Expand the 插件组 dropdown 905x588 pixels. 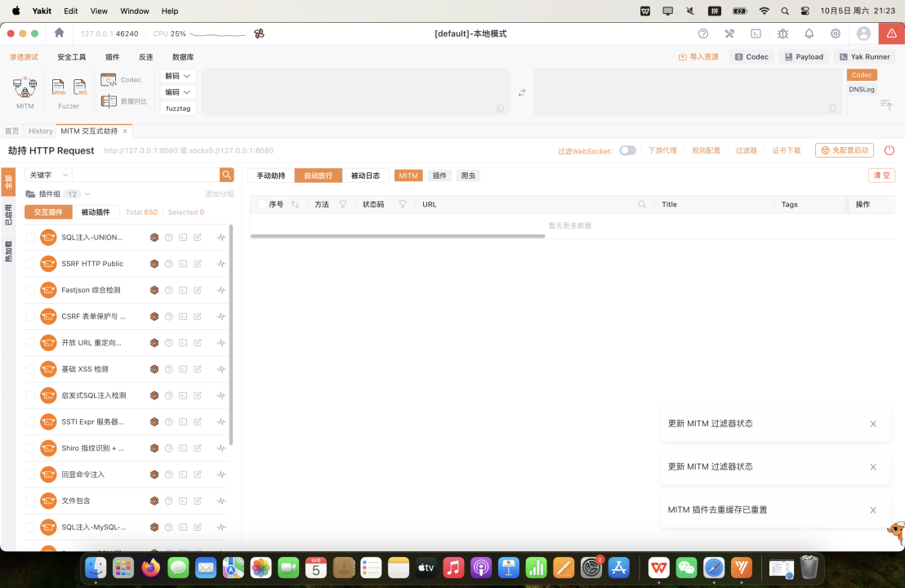(87, 194)
